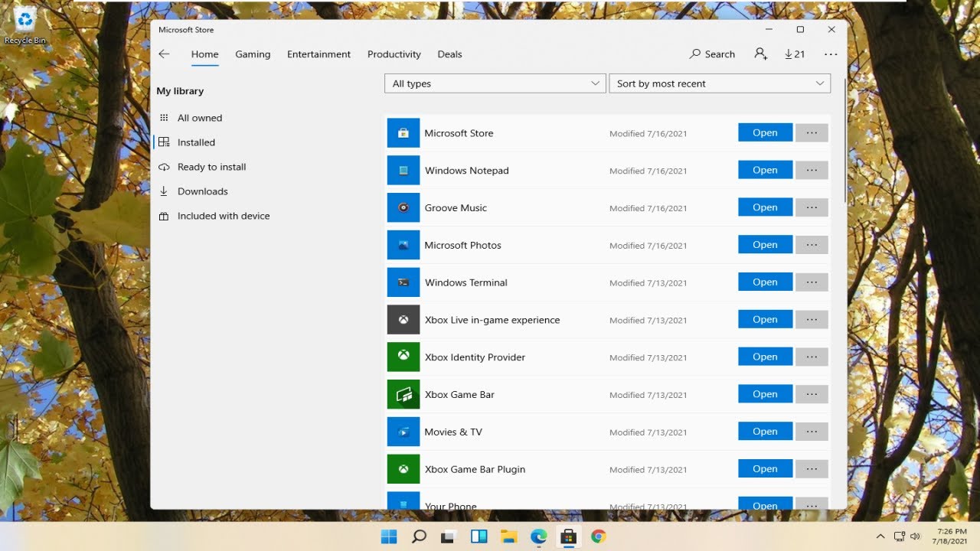Click the vertical scrollbar of the app list
Image resolution: width=980 pixels, height=551 pixels.
pyautogui.click(x=844, y=139)
